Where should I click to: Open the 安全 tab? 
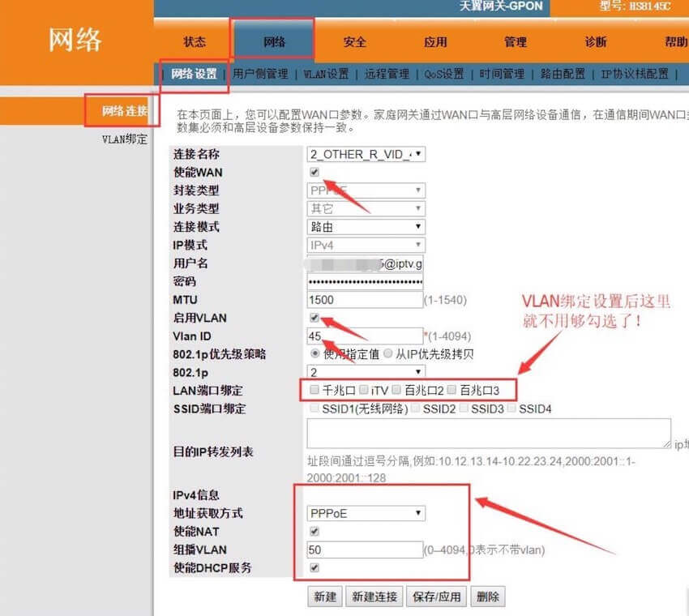[x=355, y=42]
